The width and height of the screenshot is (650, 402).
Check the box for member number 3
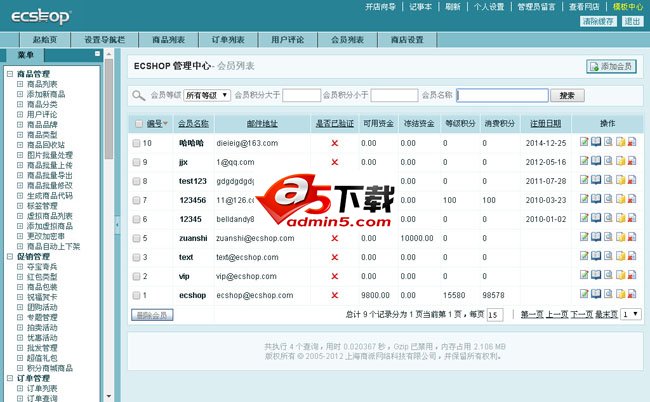tap(136, 257)
